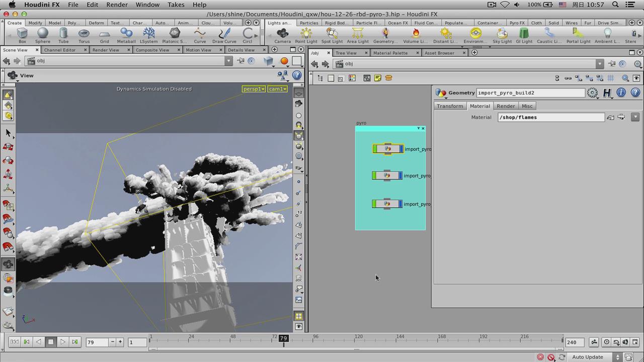The height and width of the screenshot is (362, 644).
Task: Switch to the Render parameter tab
Action: pyautogui.click(x=506, y=106)
